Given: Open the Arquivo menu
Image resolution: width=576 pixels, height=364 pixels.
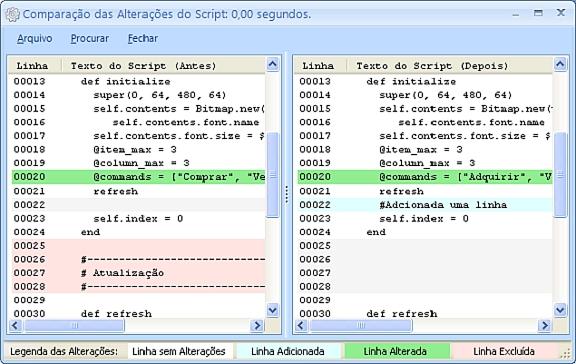Looking at the screenshot, I should 35,39.
